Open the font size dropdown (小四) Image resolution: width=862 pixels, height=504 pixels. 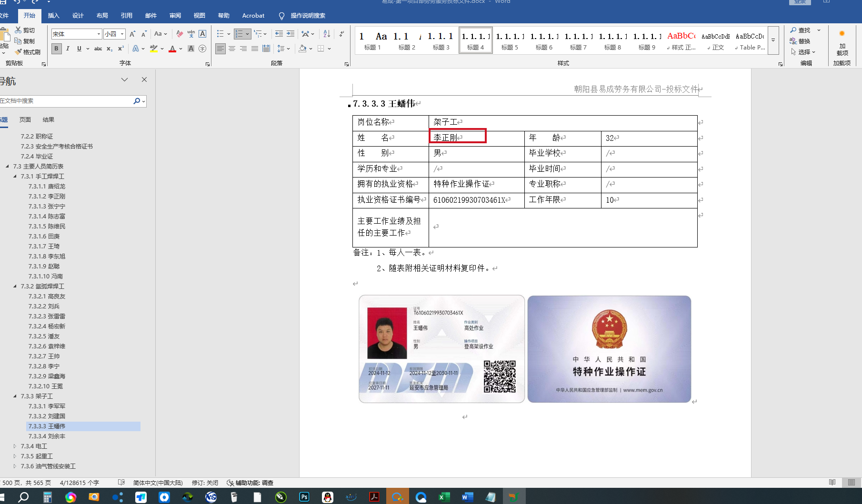click(x=122, y=34)
